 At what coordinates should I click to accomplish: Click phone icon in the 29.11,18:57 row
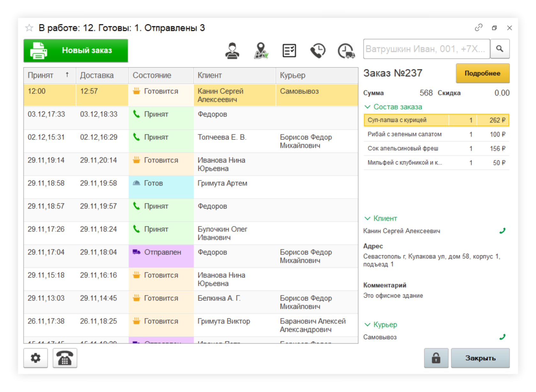point(137,206)
